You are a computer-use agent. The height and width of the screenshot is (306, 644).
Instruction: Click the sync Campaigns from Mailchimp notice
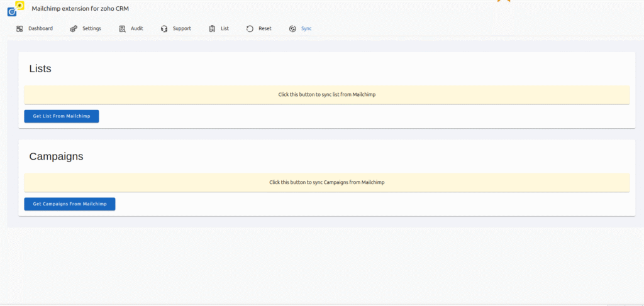tap(327, 183)
